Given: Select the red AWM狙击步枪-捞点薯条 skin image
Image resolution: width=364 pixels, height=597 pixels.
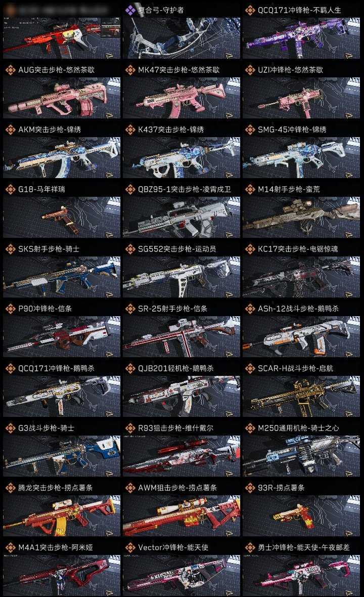Looking at the screenshot, I should 181,516.
